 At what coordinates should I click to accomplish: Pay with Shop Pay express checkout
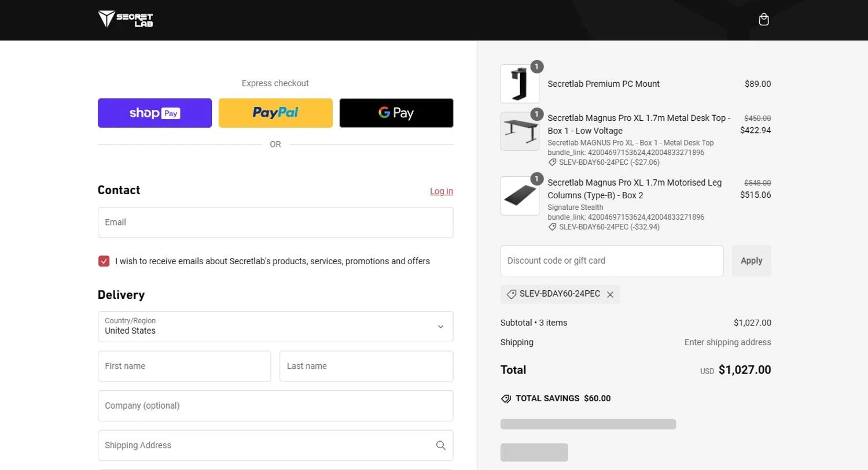point(155,113)
